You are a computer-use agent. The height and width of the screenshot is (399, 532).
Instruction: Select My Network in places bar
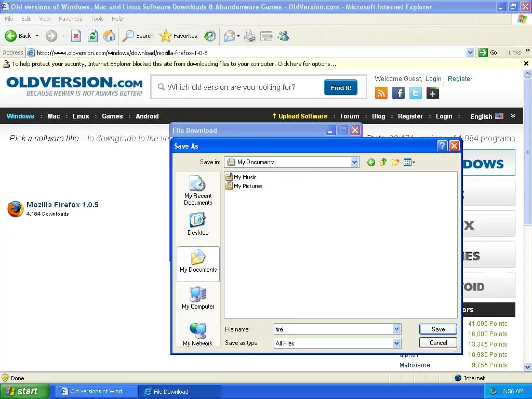[x=198, y=334]
